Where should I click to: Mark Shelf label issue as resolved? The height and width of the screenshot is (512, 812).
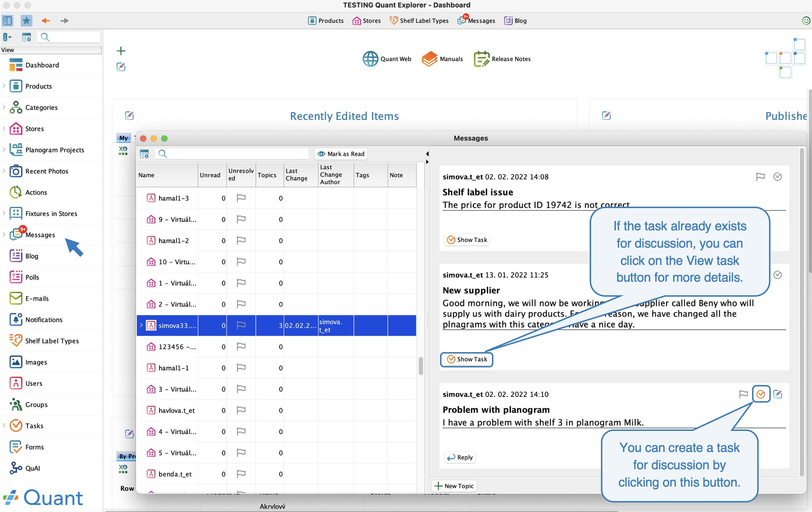coord(778,177)
